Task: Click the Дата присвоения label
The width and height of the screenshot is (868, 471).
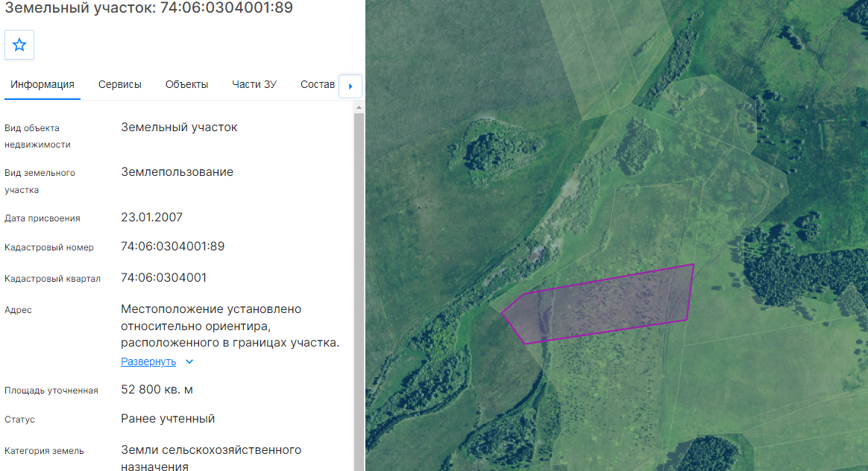Action: click(x=42, y=218)
